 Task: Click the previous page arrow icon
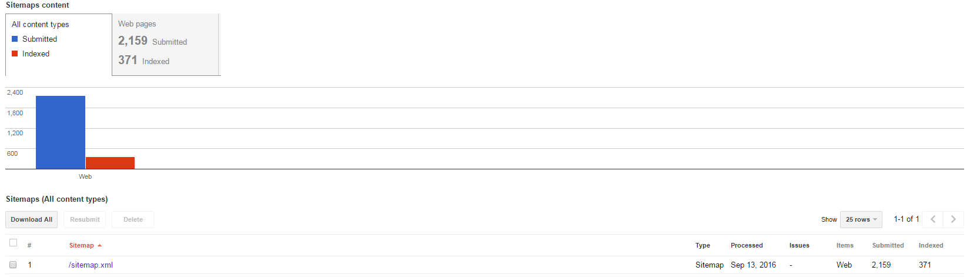click(x=933, y=219)
